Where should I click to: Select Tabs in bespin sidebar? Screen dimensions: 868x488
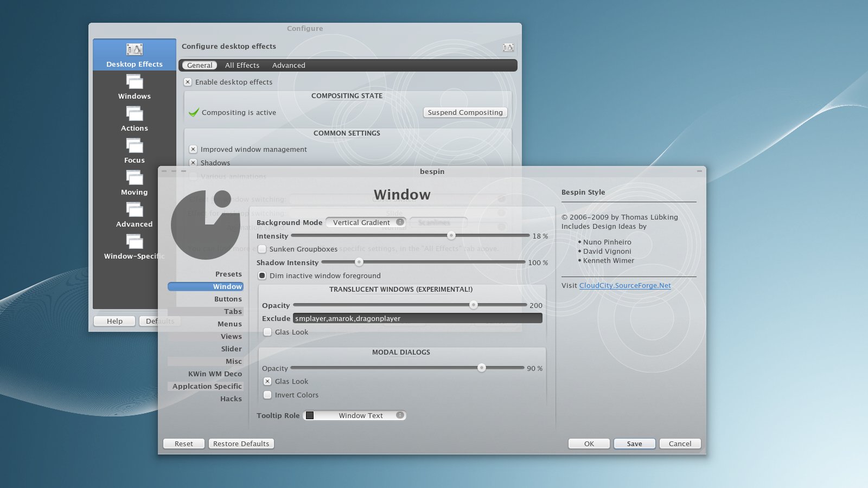tap(206, 311)
